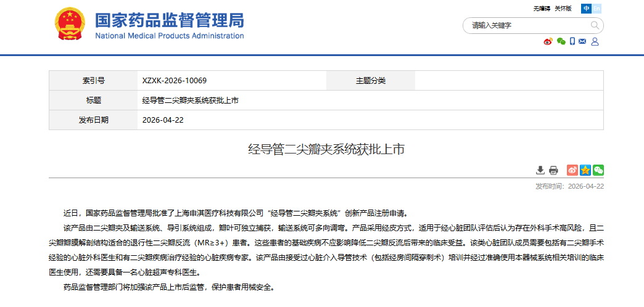
Task: Share article to QZone star icon
Action: pyautogui.click(x=585, y=170)
